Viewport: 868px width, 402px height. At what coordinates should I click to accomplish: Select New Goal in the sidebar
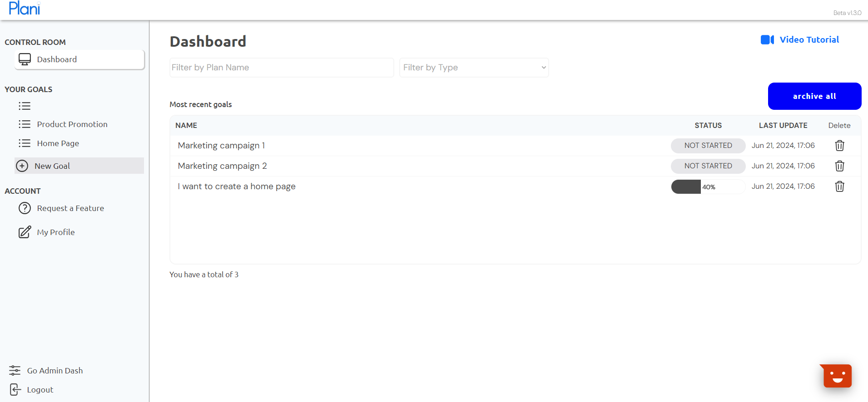click(79, 166)
